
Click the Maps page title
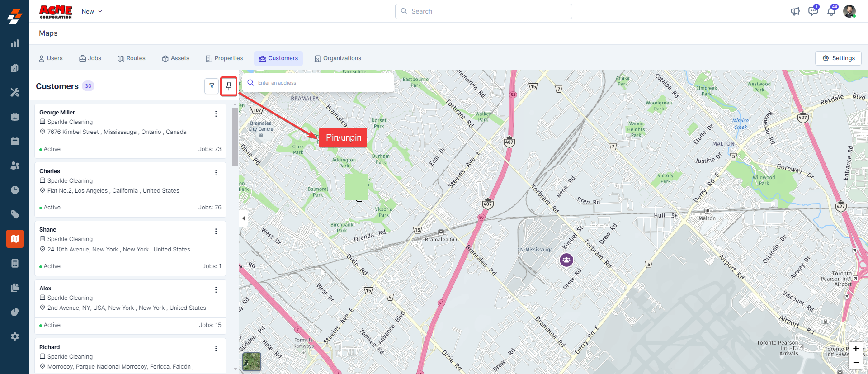(x=48, y=33)
